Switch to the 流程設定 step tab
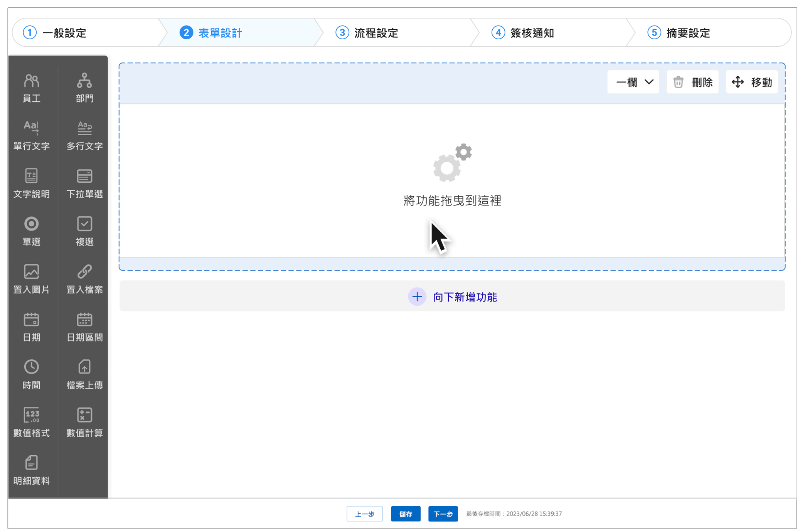The image size is (805, 532). 376,33
